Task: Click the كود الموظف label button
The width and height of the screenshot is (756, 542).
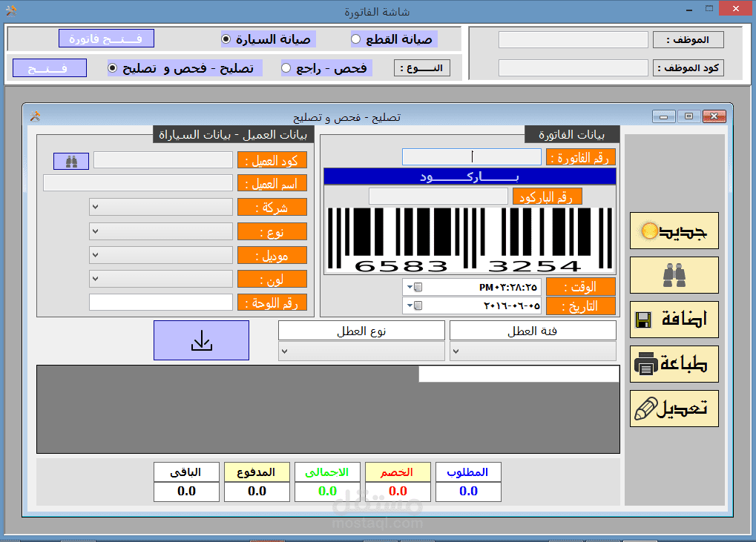Action: [688, 68]
